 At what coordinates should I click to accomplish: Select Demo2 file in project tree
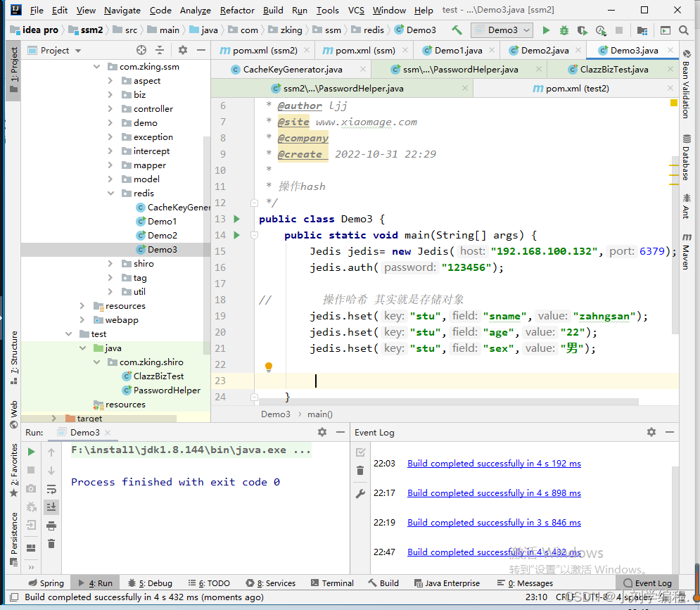(x=162, y=236)
